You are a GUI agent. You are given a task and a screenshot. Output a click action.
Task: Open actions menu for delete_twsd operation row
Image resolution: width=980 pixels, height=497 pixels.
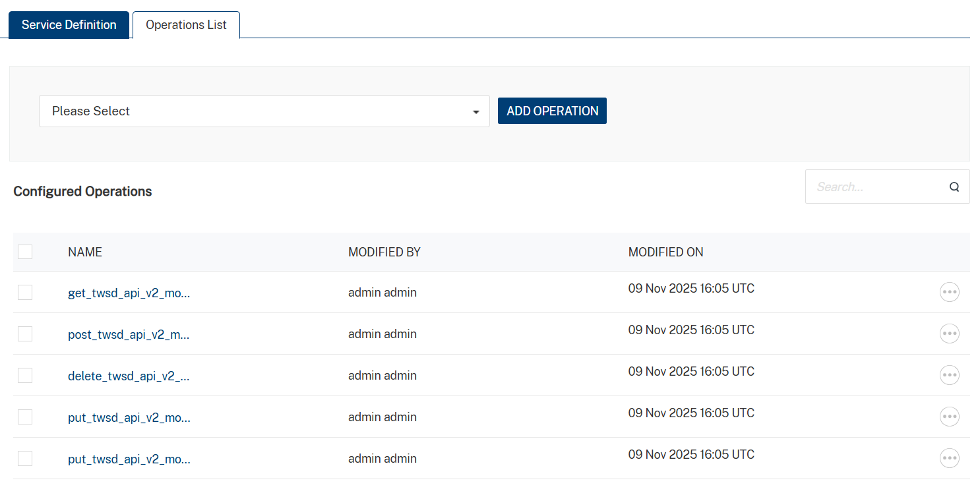(x=949, y=375)
